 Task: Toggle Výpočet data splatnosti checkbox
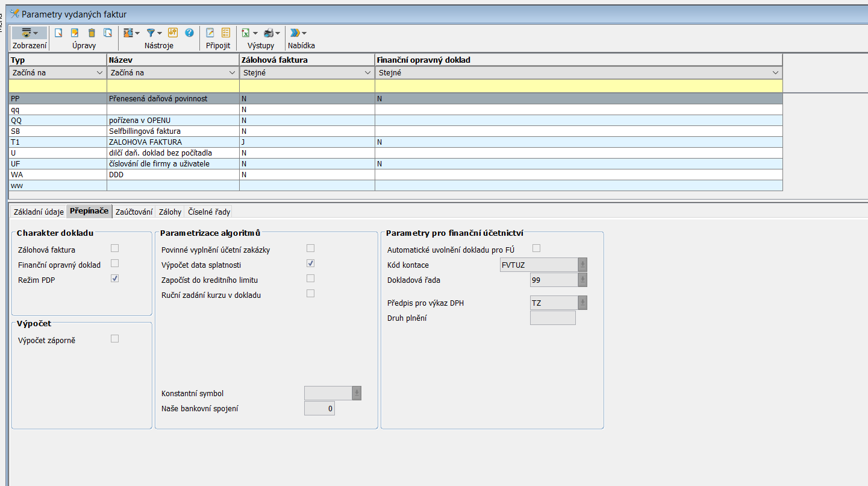310,264
